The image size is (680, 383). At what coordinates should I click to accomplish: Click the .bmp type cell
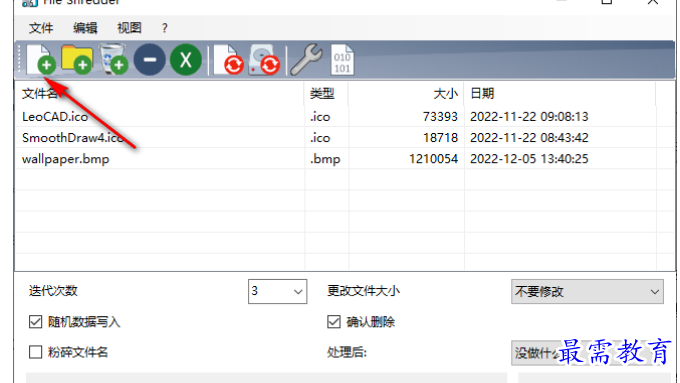pos(325,159)
